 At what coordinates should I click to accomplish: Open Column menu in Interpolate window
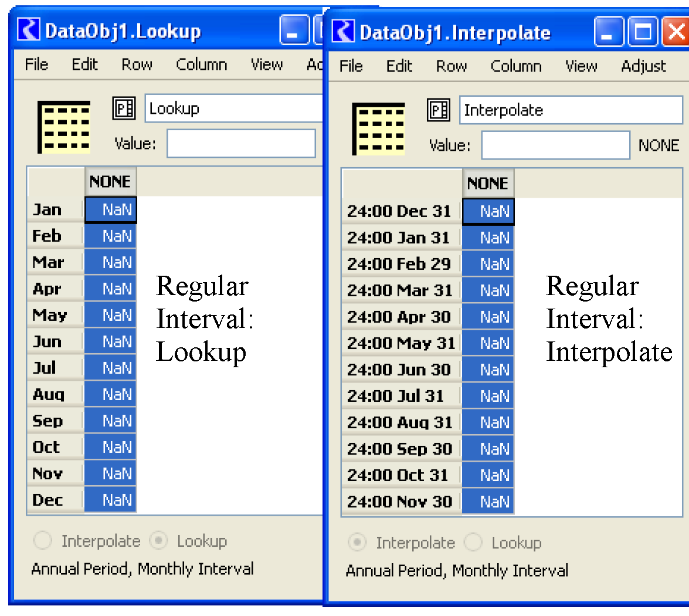pos(515,66)
